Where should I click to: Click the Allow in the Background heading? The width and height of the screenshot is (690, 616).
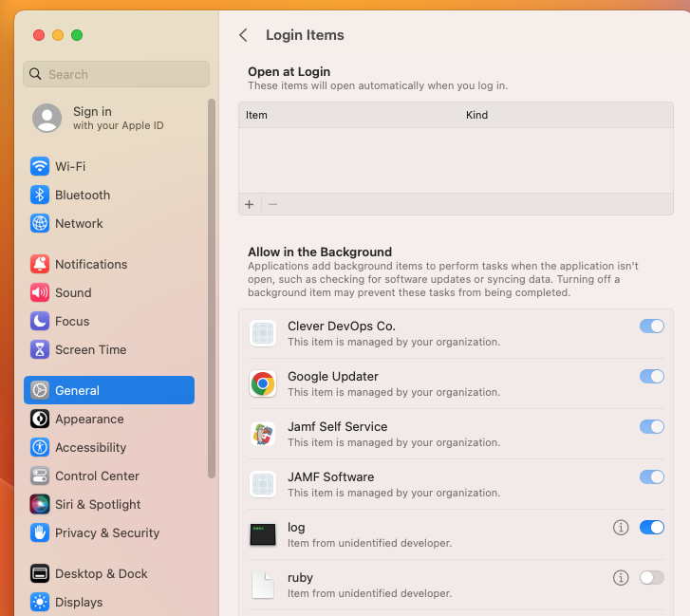click(320, 252)
